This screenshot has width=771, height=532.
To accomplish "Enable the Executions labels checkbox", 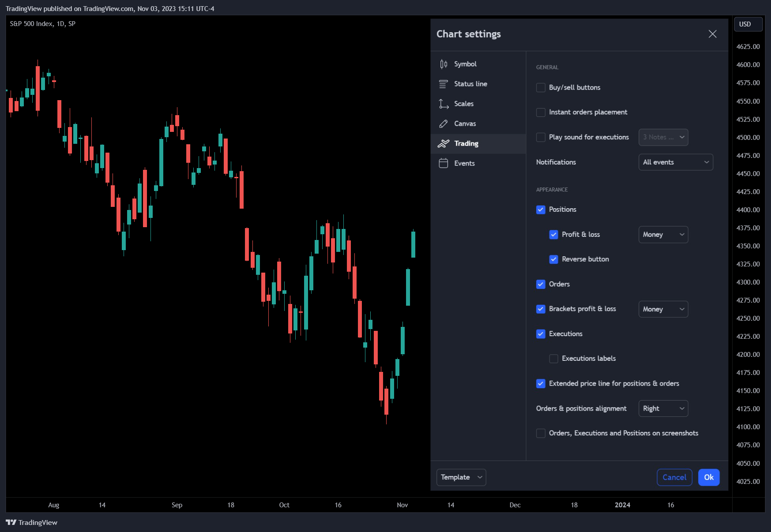I will click(x=553, y=359).
